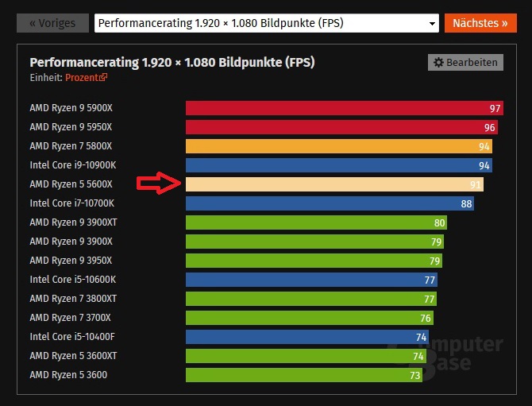Click the red Ryzen 9 5900X bar
Screen dimensions: 532x406
345,108
